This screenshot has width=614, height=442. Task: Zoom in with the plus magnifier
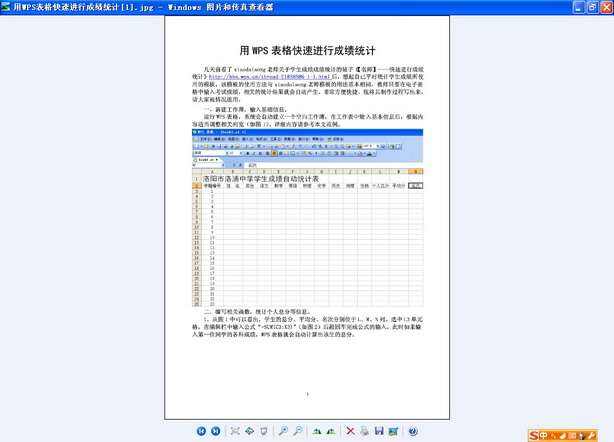tap(283, 431)
